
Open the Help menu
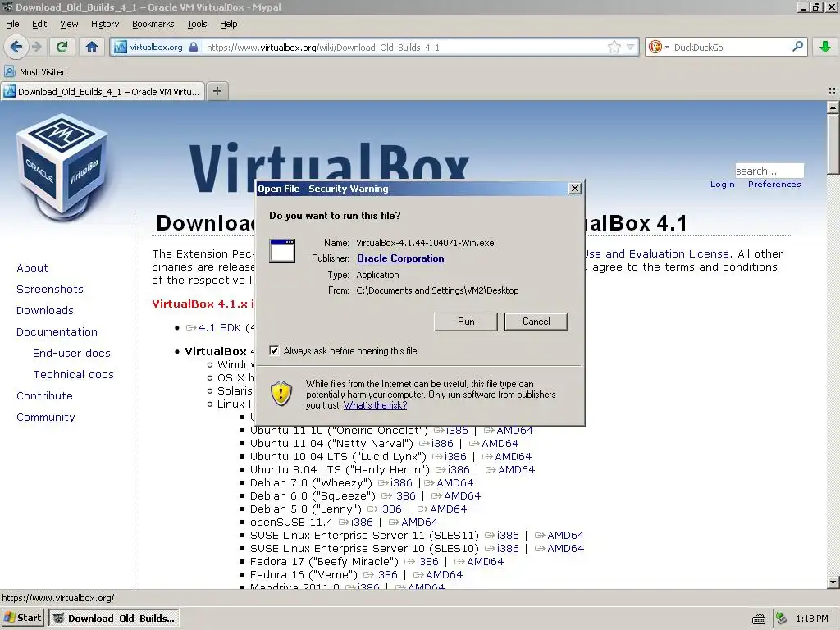point(228,24)
